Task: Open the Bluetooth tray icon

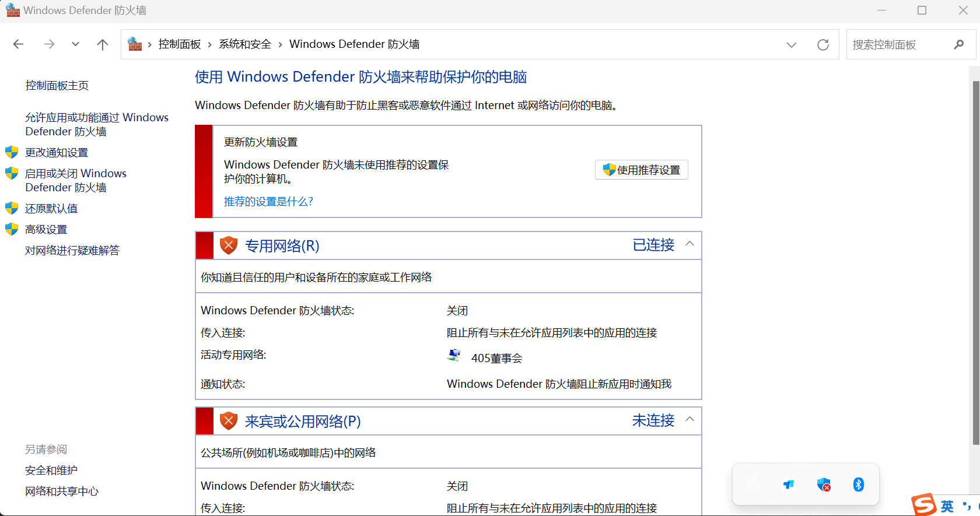Action: [859, 485]
